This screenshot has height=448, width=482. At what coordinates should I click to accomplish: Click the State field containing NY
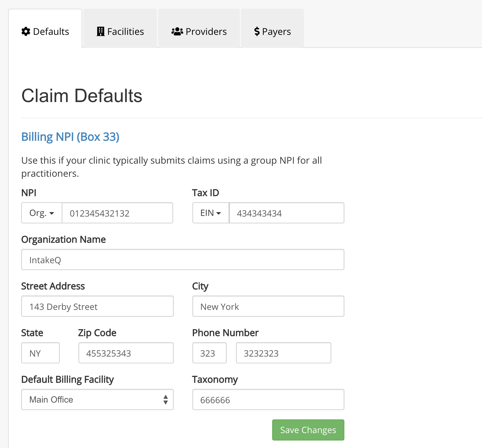tap(40, 353)
